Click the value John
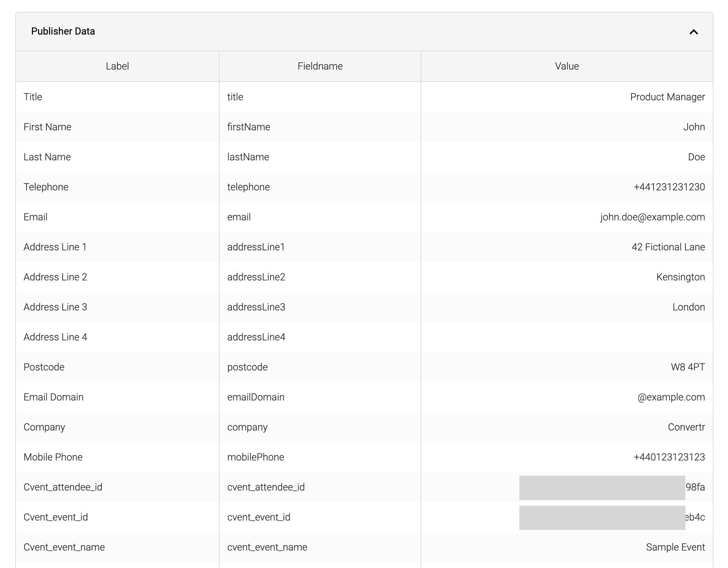The image size is (728, 568). click(x=694, y=127)
